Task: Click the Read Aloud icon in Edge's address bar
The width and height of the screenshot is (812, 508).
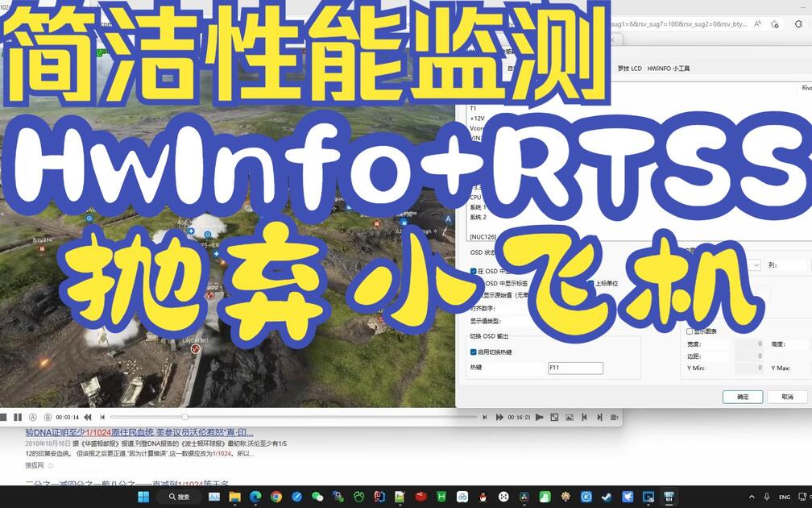Action: coord(757,24)
